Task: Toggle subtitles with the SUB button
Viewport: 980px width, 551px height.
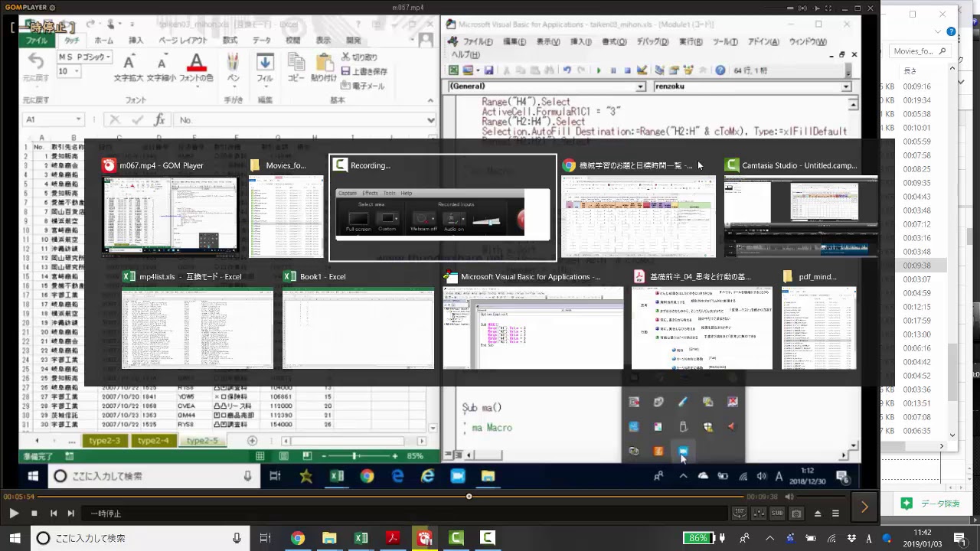Action: pyautogui.click(x=777, y=514)
